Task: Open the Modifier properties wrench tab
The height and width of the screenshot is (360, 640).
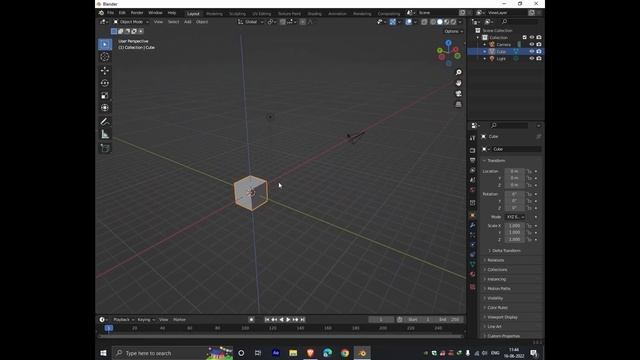Action: pyautogui.click(x=473, y=225)
